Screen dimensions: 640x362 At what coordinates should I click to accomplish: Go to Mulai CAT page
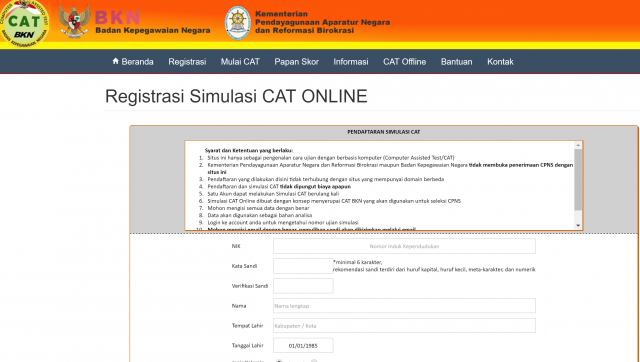point(240,62)
